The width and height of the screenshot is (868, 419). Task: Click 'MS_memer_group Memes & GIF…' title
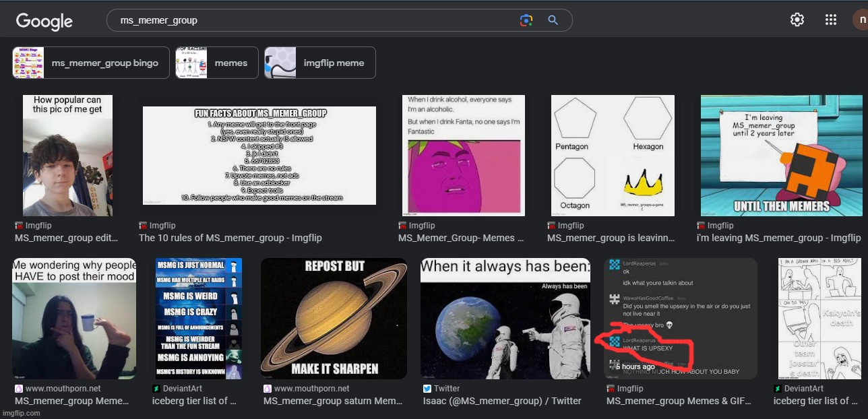(679, 401)
